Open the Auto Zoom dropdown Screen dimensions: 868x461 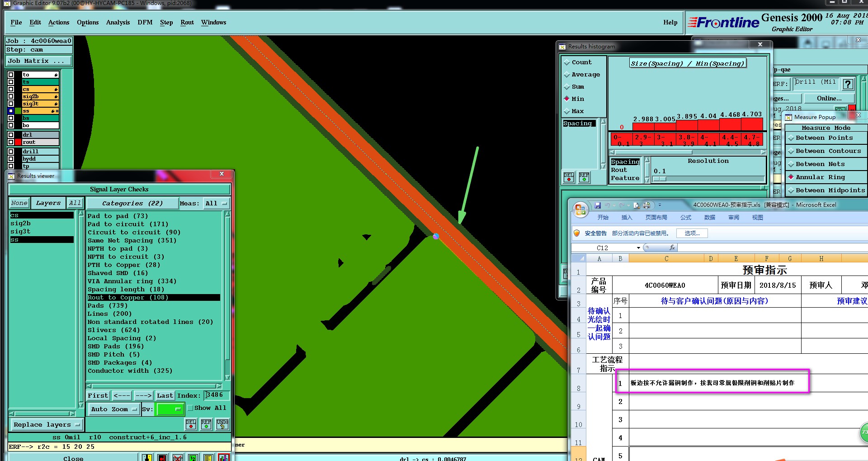click(x=113, y=409)
